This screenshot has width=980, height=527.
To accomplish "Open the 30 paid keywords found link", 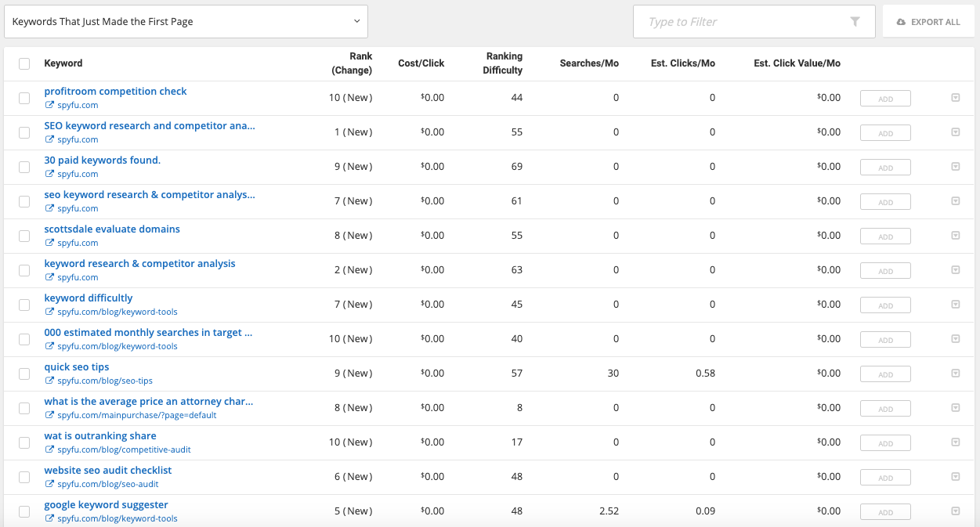I will pos(102,161).
